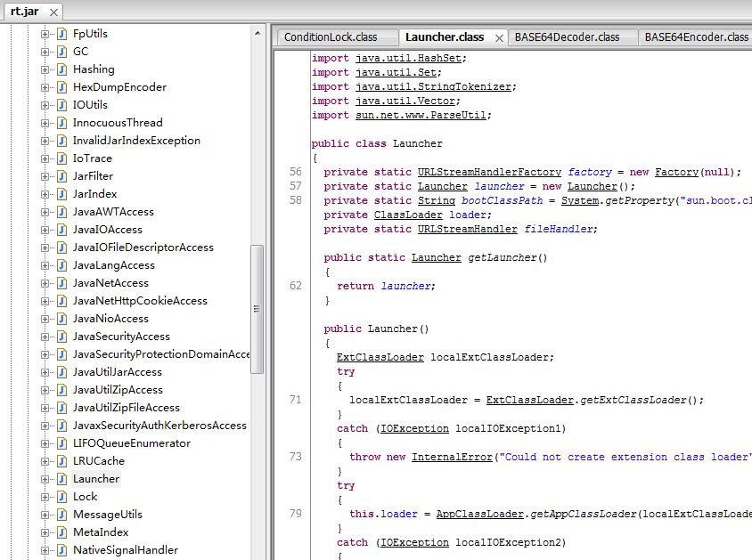
Task: Open the BASE64Encoder.class tab
Action: click(x=697, y=37)
